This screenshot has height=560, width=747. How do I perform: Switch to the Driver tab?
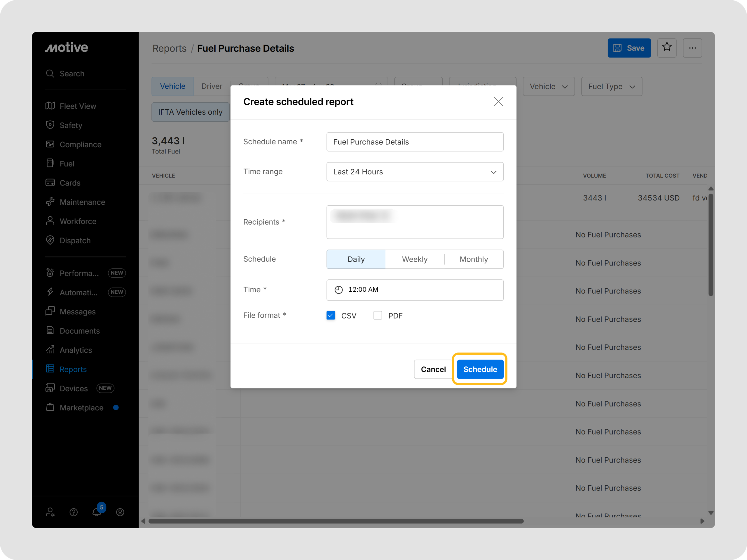tap(212, 86)
